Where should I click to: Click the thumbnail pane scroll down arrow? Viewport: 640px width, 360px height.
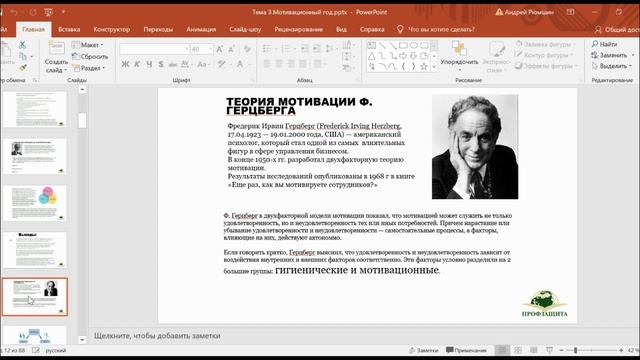coord(82,340)
